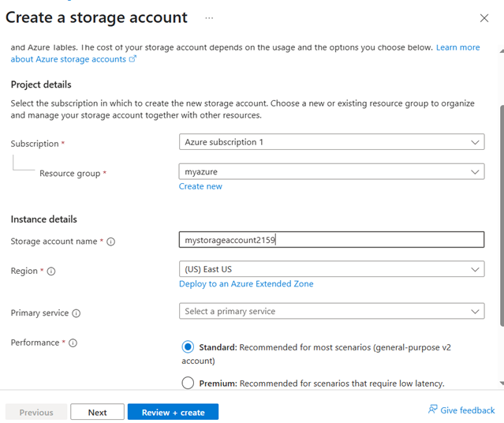Click the Create a storage account title

[x=96, y=17]
